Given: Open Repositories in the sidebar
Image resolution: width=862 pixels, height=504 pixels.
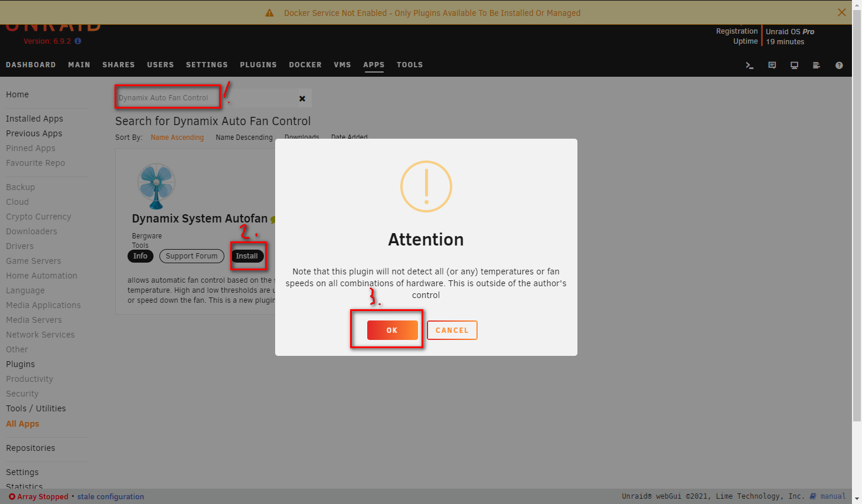Looking at the screenshot, I should pyautogui.click(x=31, y=448).
